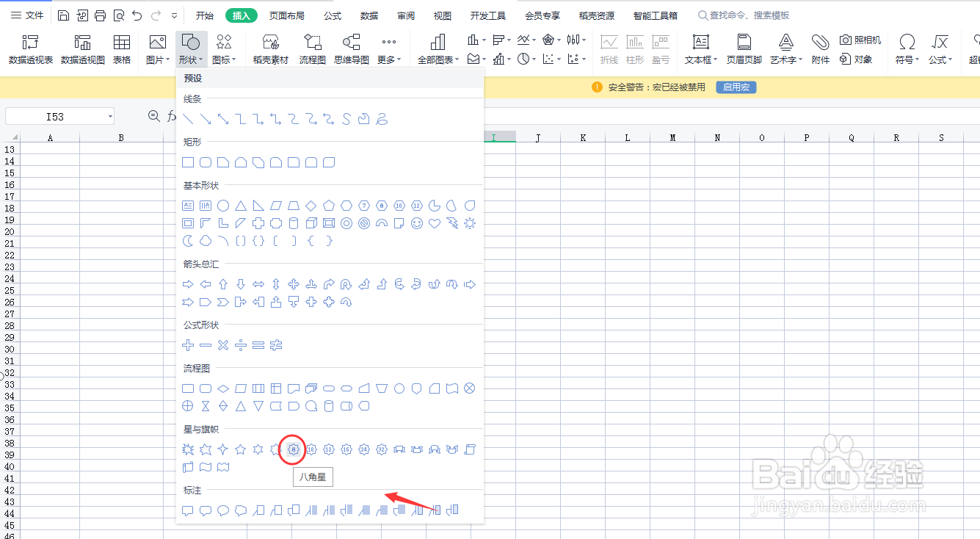
Task: Select the straight line shape
Action: [x=188, y=119]
